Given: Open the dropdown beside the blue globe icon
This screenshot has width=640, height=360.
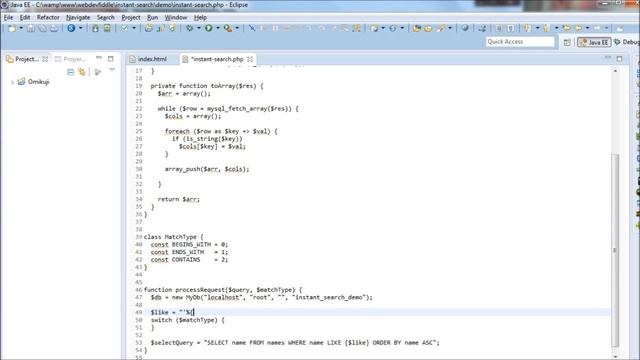Looking at the screenshot, I should [x=80, y=28].
